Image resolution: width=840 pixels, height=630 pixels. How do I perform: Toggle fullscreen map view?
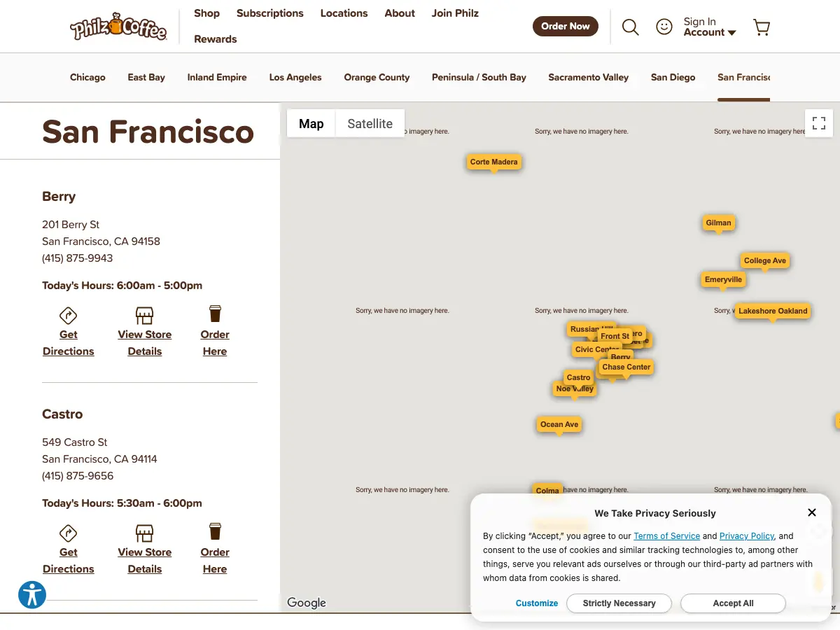[x=819, y=123]
